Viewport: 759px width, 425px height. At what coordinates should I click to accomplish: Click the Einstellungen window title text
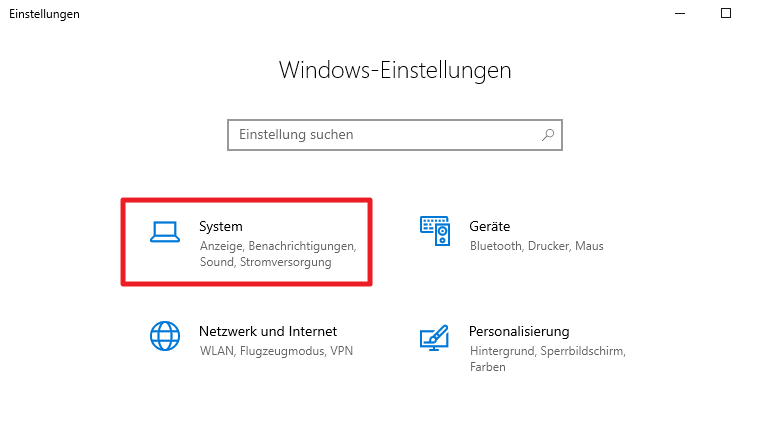coord(45,14)
